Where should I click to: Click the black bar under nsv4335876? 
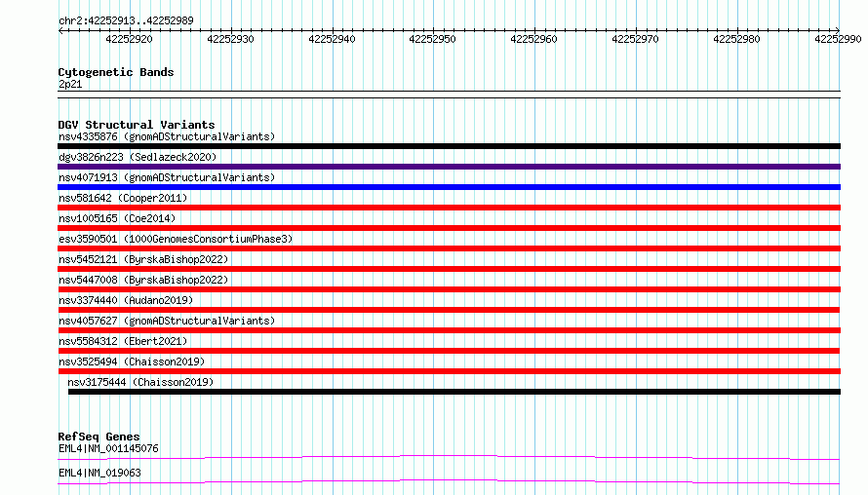pyautogui.click(x=449, y=146)
